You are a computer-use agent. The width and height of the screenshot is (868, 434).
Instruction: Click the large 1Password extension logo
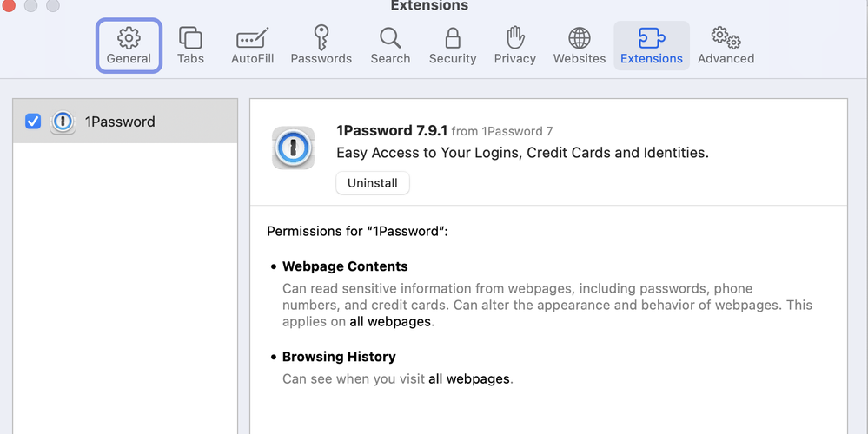tap(293, 148)
